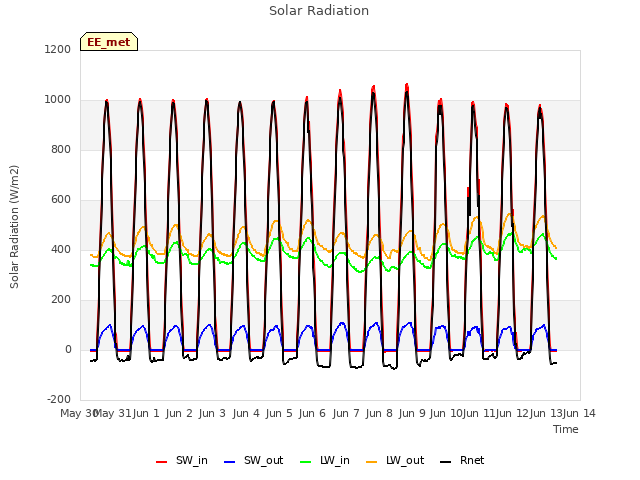Click the SW_in legend label

[x=192, y=460]
